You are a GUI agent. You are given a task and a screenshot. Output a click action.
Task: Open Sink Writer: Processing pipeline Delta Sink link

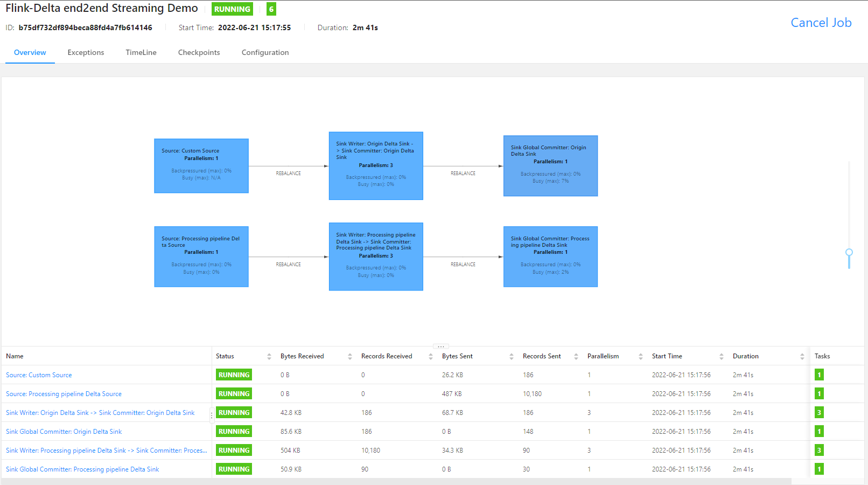[x=106, y=451]
